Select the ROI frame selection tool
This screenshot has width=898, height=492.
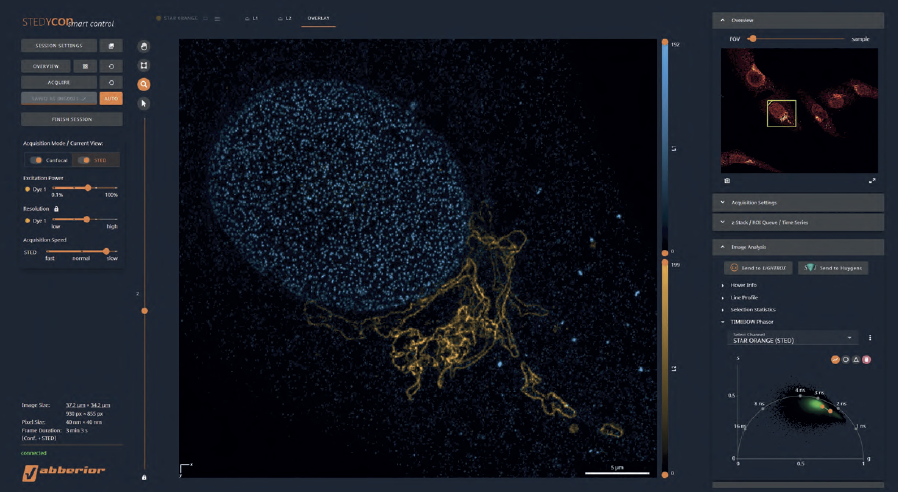click(x=144, y=65)
